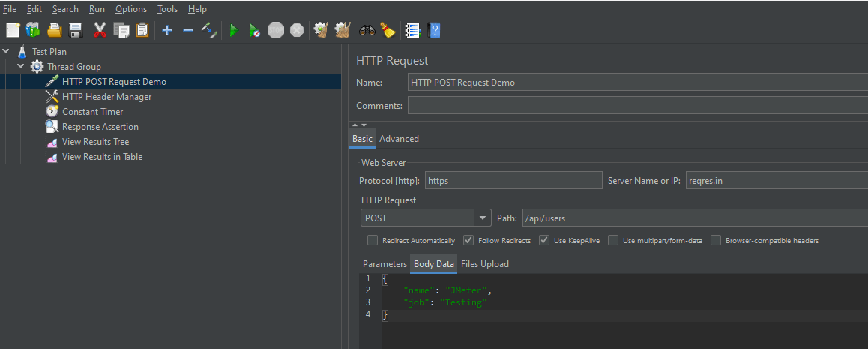Open Search with the binoculars icon
The height and width of the screenshot is (349, 868).
(x=367, y=30)
